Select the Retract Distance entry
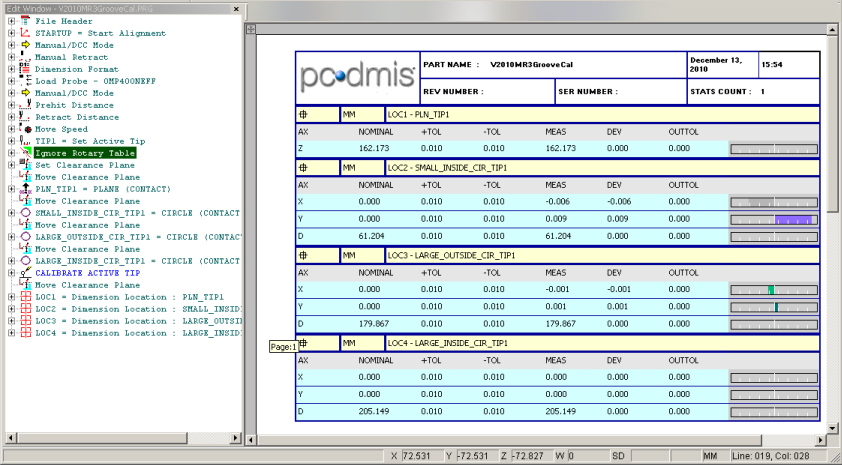 pyautogui.click(x=76, y=117)
